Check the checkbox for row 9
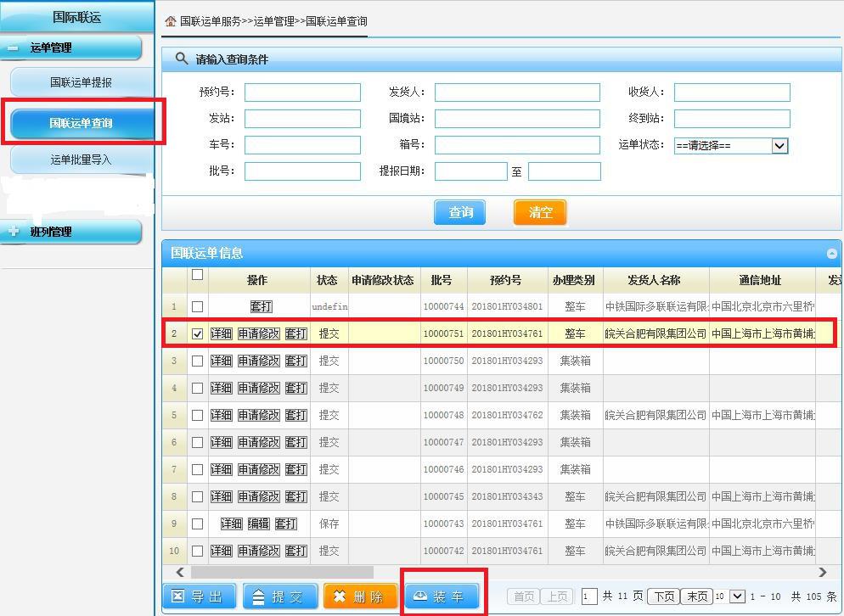Viewport: 844px width, 616px height. point(198,524)
